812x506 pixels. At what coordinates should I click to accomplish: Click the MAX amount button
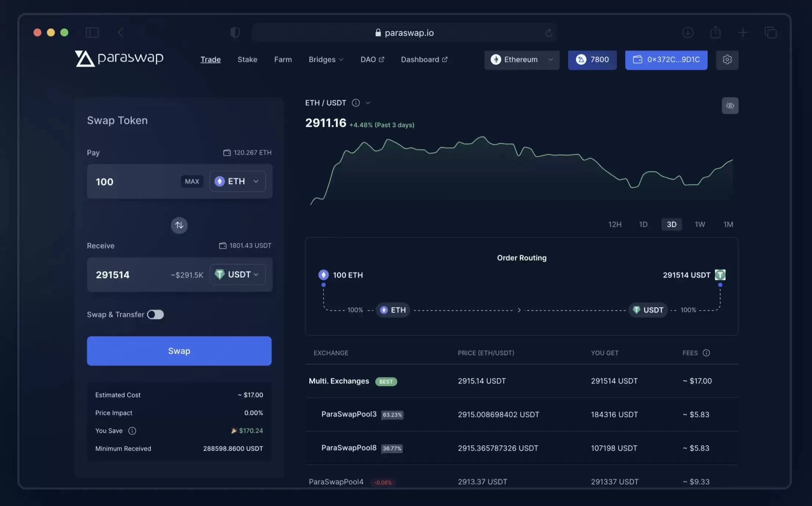192,181
